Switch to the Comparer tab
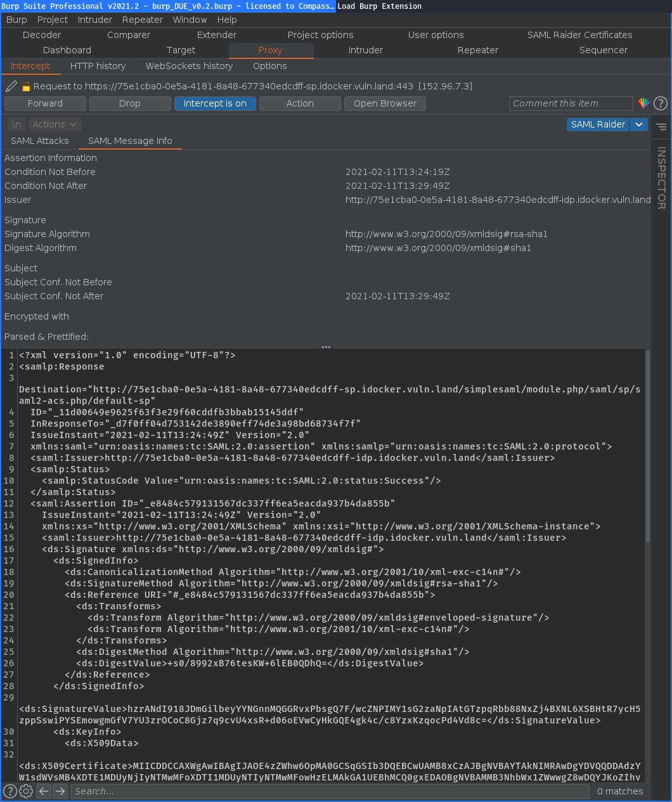Viewport: 672px width, 802px height. click(x=129, y=35)
